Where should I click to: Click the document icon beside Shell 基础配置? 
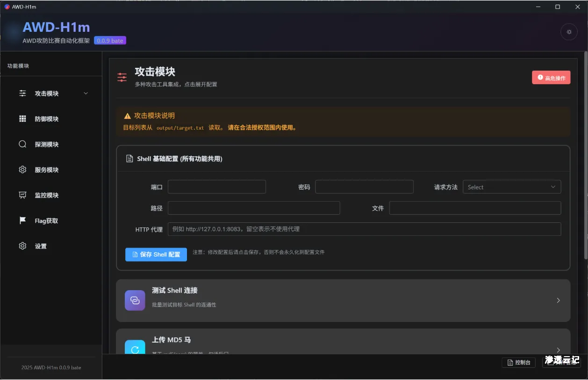(x=129, y=158)
